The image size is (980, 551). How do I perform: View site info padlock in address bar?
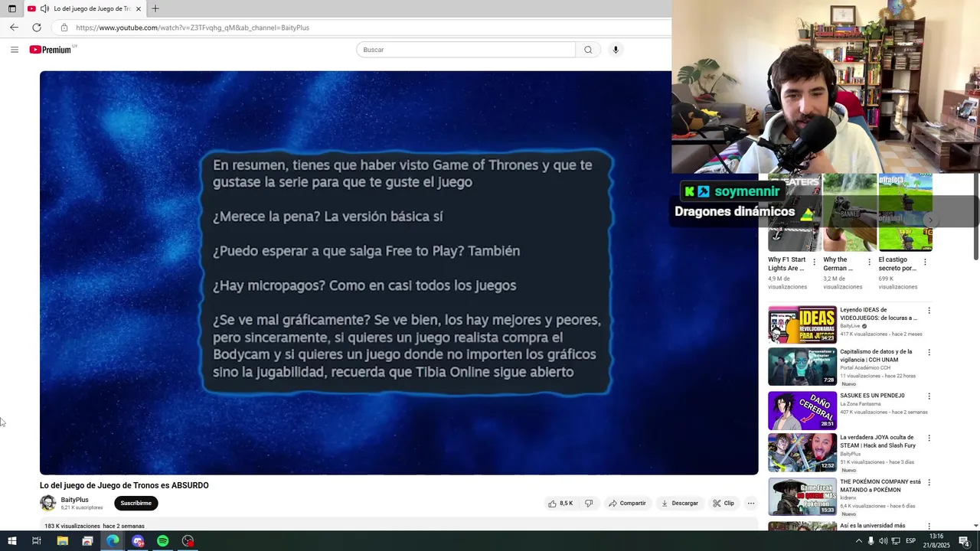(x=64, y=28)
